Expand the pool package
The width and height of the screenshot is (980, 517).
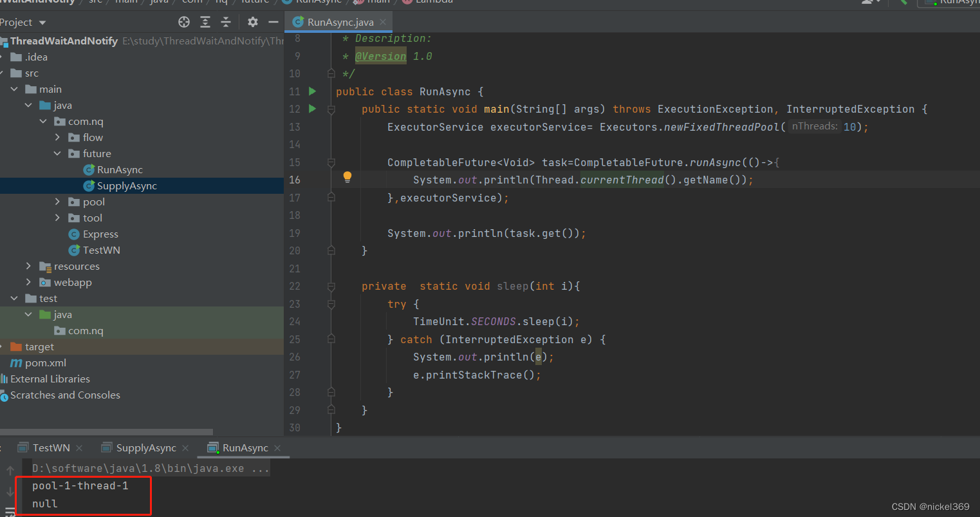tap(57, 202)
